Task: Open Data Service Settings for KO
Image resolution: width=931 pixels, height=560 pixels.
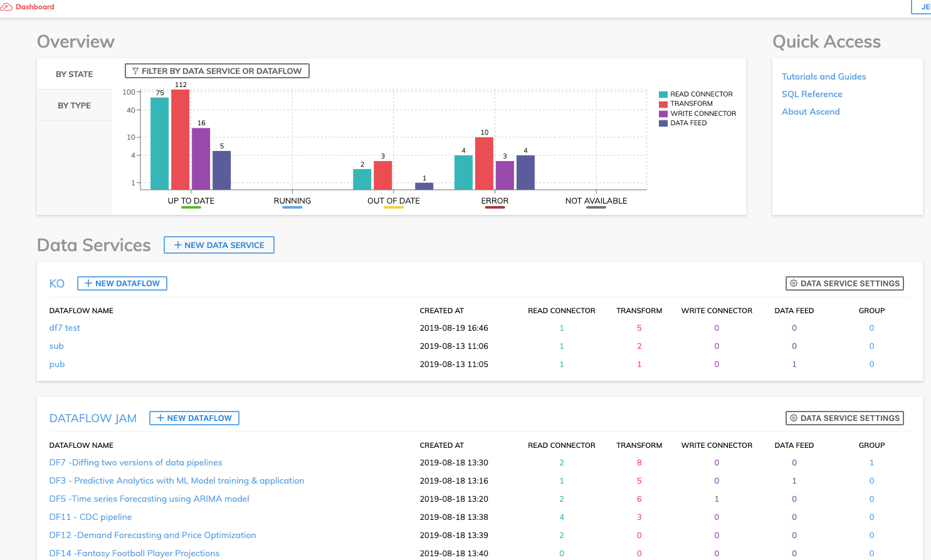Action: click(844, 284)
